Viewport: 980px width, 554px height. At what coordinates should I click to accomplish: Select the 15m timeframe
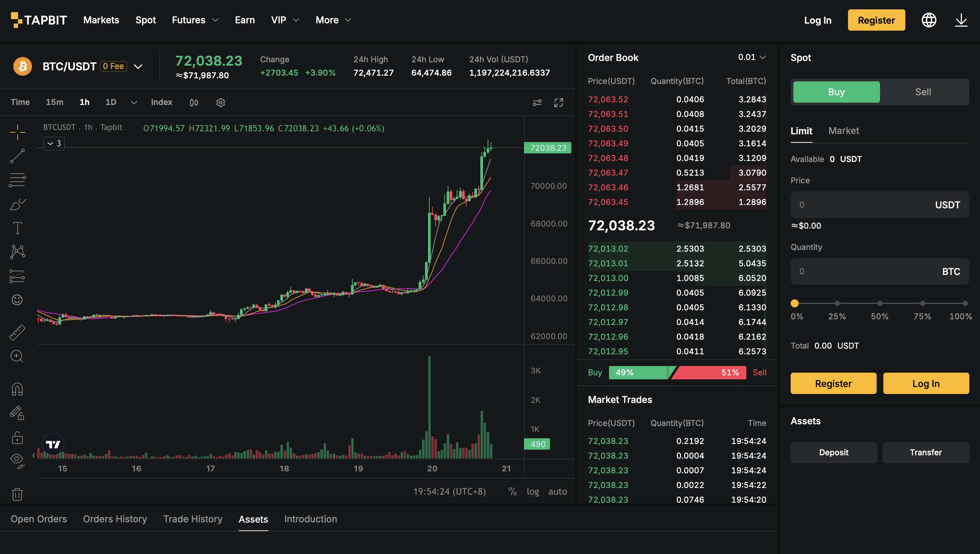[x=54, y=102]
